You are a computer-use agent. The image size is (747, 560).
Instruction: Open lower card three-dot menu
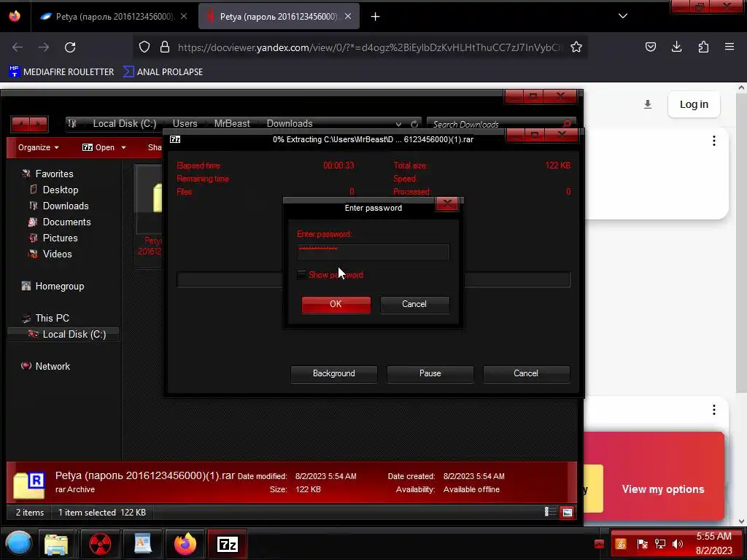713,410
